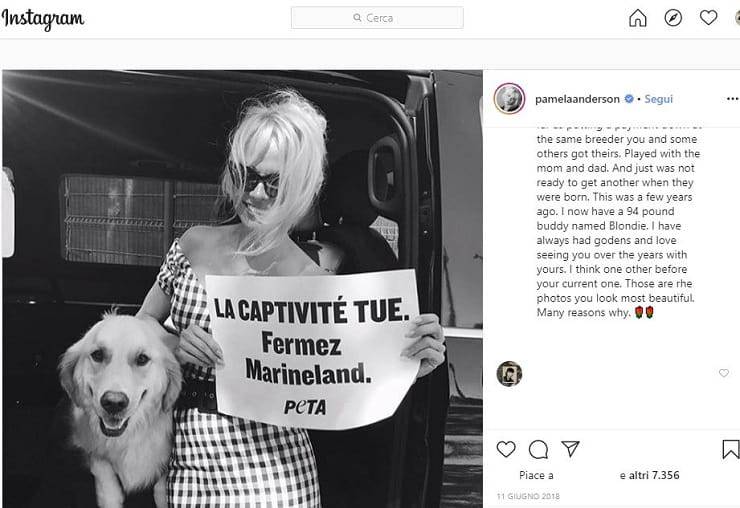Open comments with the speech bubble icon
The image size is (740, 508).
[538, 449]
